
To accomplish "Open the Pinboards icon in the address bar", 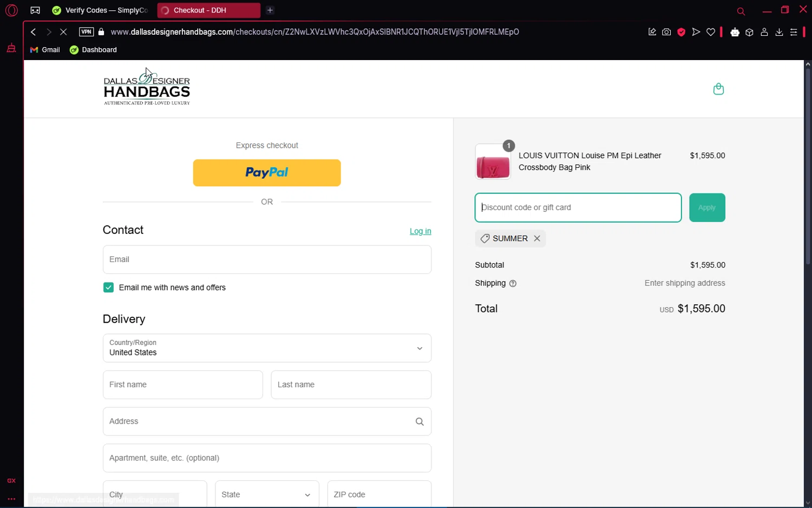I will tap(652, 32).
